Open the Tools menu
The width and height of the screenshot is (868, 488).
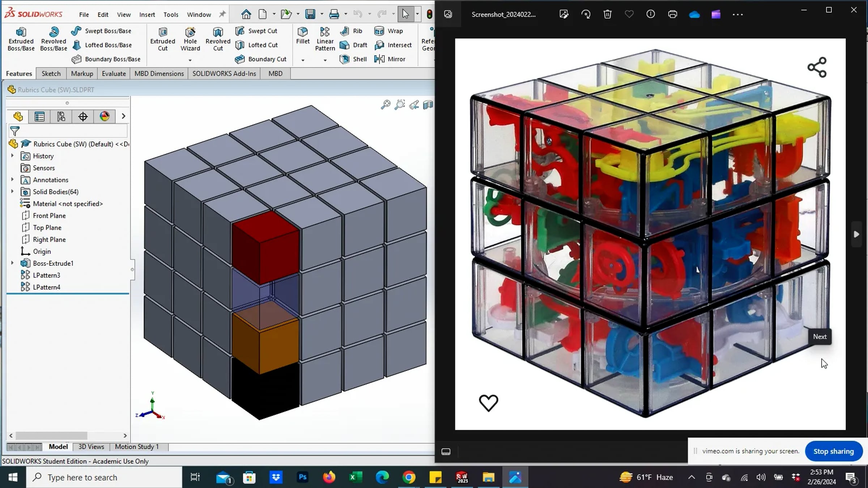(x=171, y=14)
